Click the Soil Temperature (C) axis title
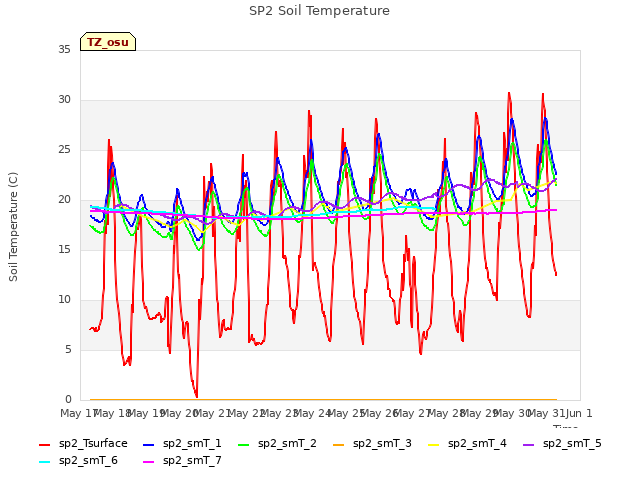The width and height of the screenshot is (640, 480). 13,227
